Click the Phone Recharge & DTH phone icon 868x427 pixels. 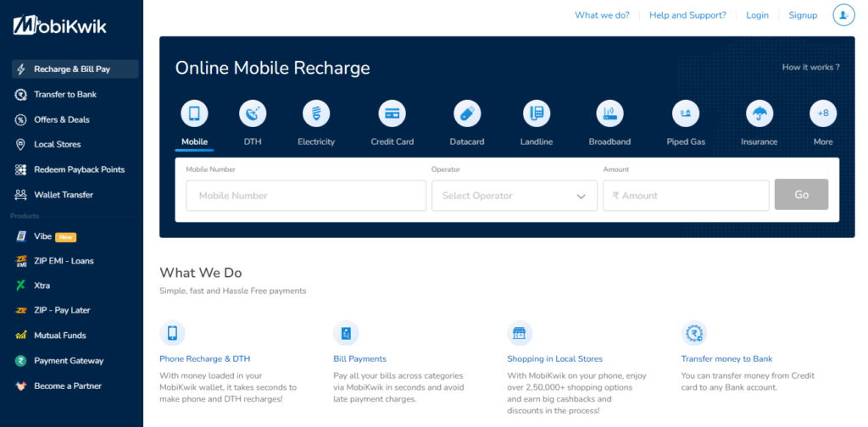tap(172, 333)
